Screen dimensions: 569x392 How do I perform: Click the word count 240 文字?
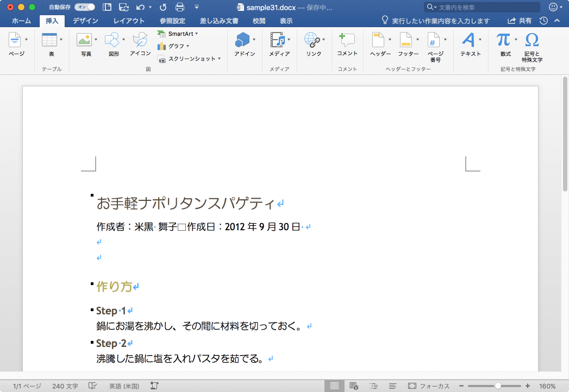(x=65, y=386)
